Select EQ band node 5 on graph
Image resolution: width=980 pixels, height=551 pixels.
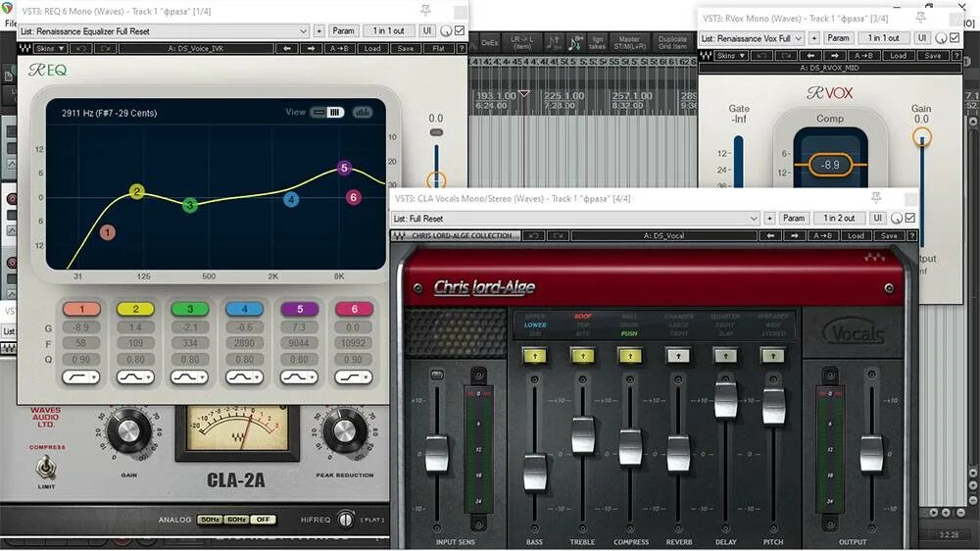(344, 168)
